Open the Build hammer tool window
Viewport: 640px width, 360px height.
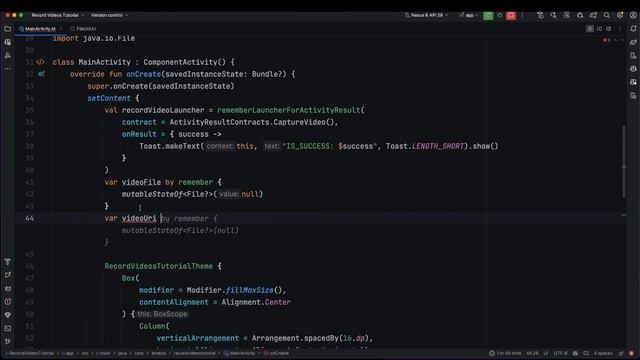tap(7, 262)
